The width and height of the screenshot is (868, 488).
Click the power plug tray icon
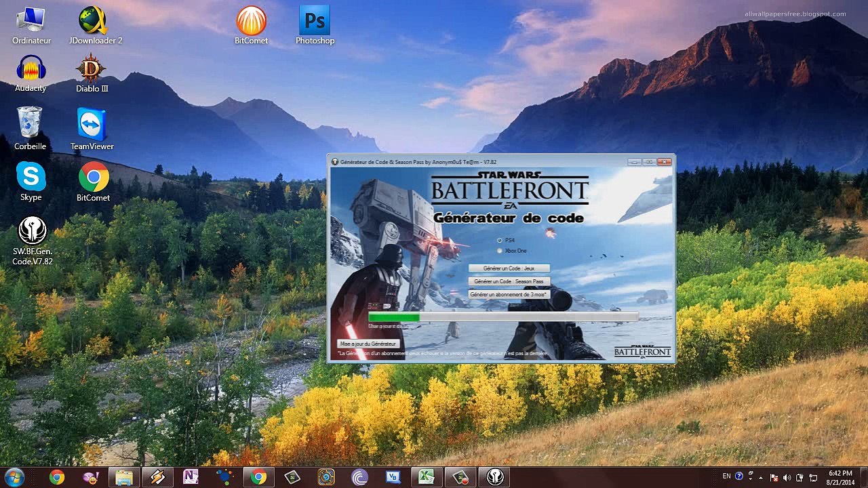[x=800, y=477]
